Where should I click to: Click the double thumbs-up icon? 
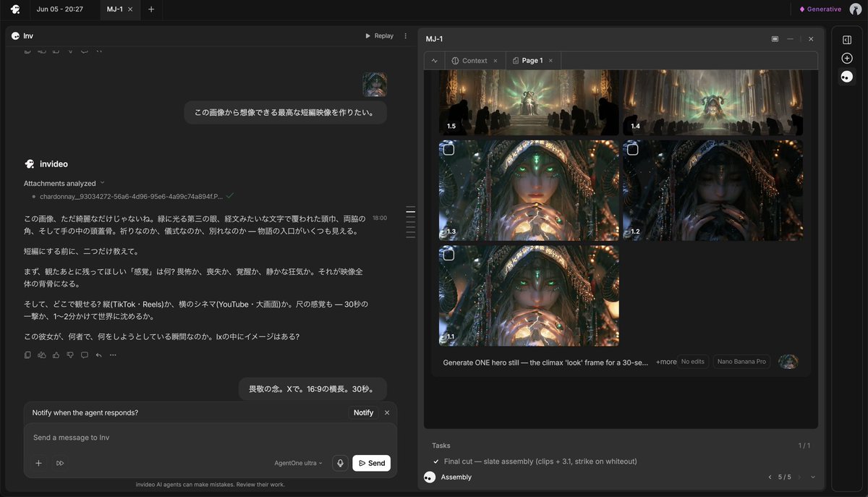pyautogui.click(x=42, y=355)
